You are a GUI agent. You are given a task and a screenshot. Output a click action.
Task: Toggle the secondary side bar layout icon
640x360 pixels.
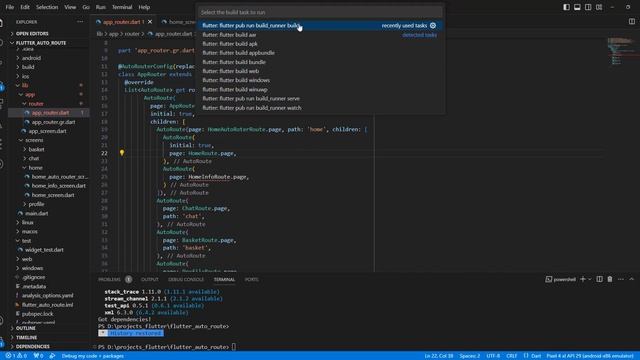[x=588, y=7]
